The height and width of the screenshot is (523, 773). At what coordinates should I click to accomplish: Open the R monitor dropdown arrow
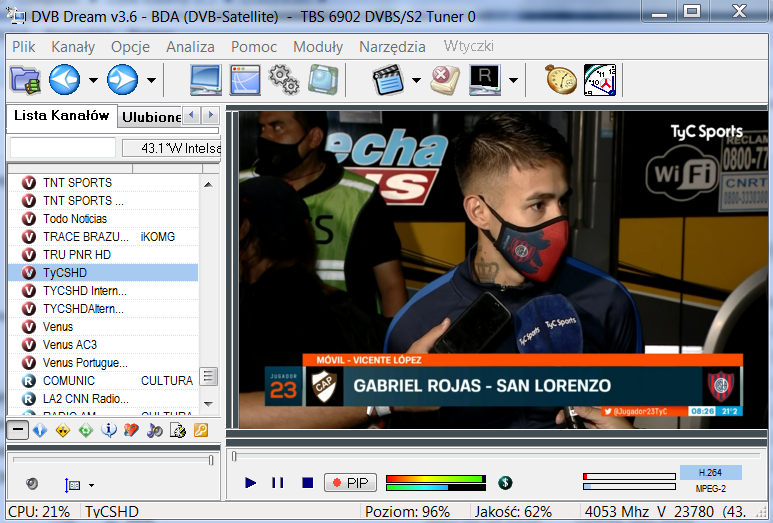(x=513, y=80)
